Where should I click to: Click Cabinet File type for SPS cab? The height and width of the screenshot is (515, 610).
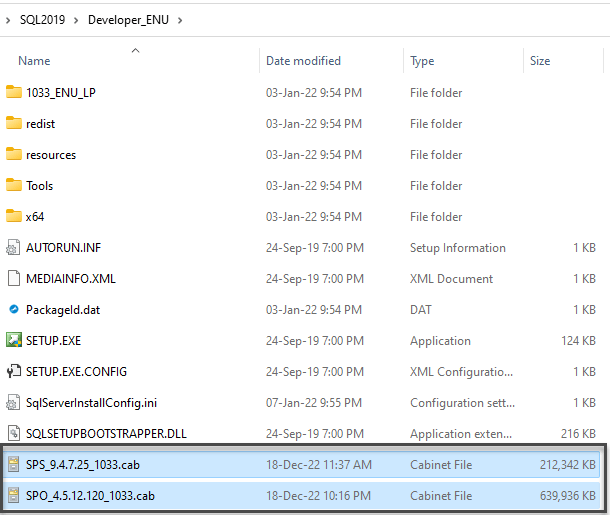coord(441,465)
